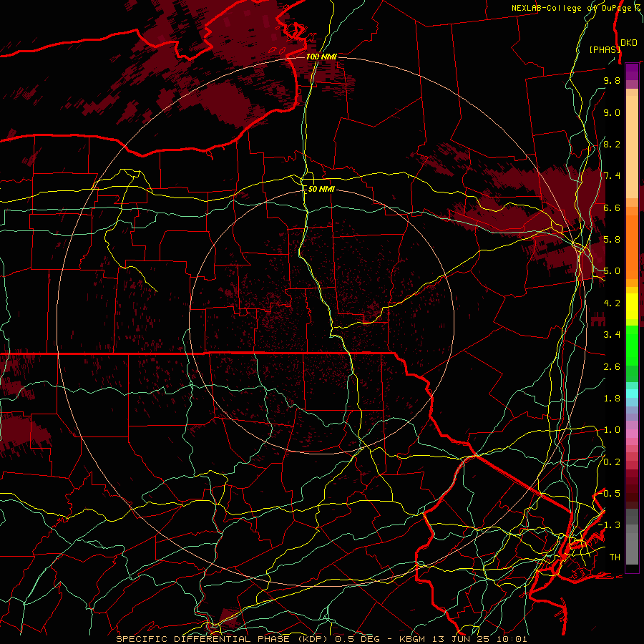
Task: Click the 7.4 scale label
Action: click(612, 176)
